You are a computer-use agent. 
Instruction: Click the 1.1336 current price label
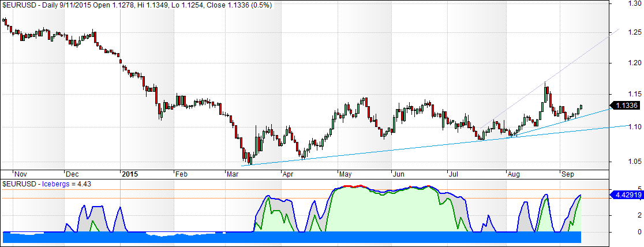626,106
